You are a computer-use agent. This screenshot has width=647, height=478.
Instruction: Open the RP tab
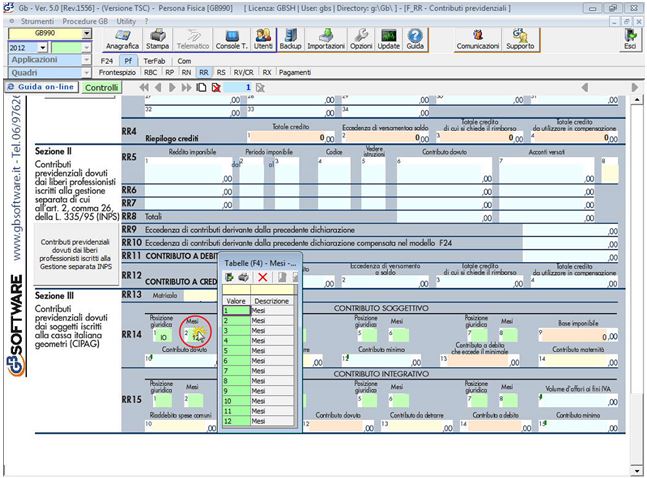(170, 72)
